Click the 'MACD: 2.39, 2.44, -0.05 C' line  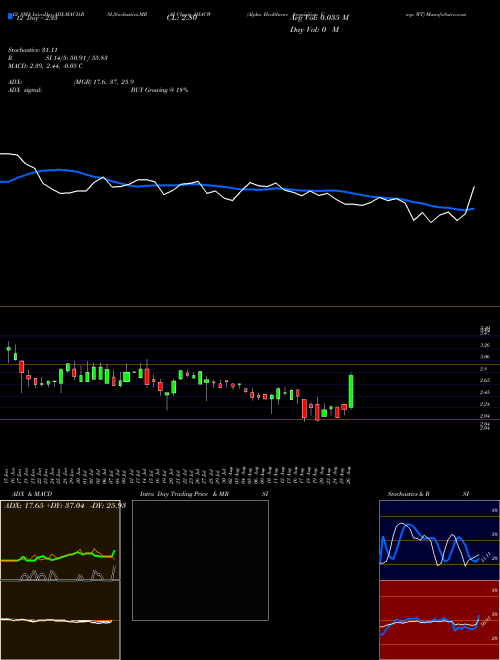pyautogui.click(x=45, y=66)
